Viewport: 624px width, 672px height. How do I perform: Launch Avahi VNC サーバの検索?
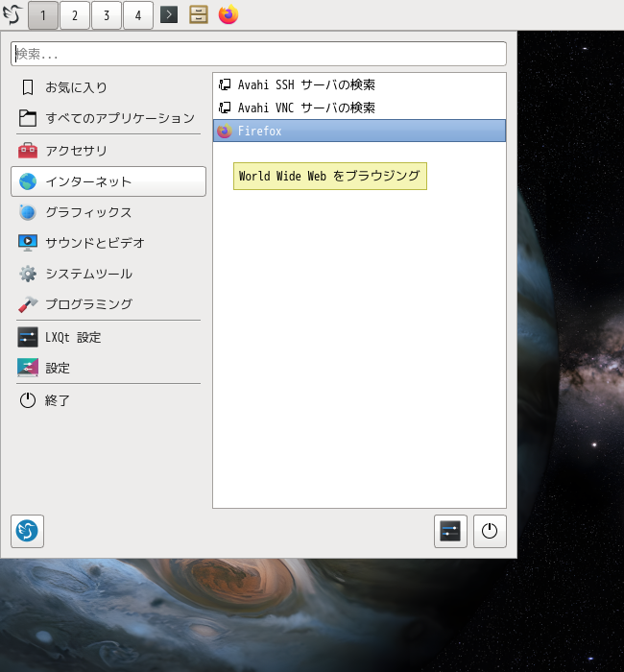point(359,108)
